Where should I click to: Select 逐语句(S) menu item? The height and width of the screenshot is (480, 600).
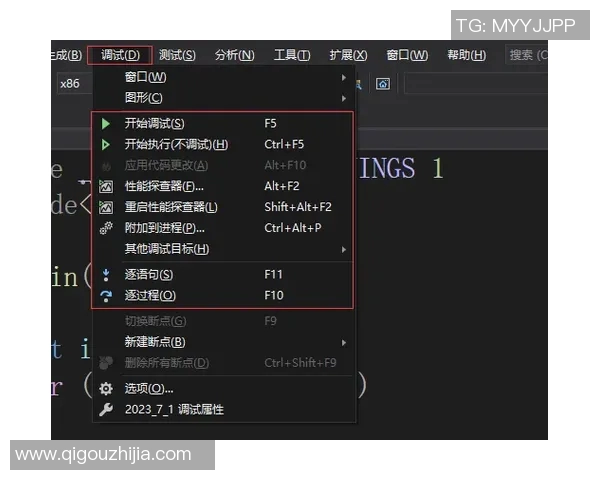click(x=223, y=275)
